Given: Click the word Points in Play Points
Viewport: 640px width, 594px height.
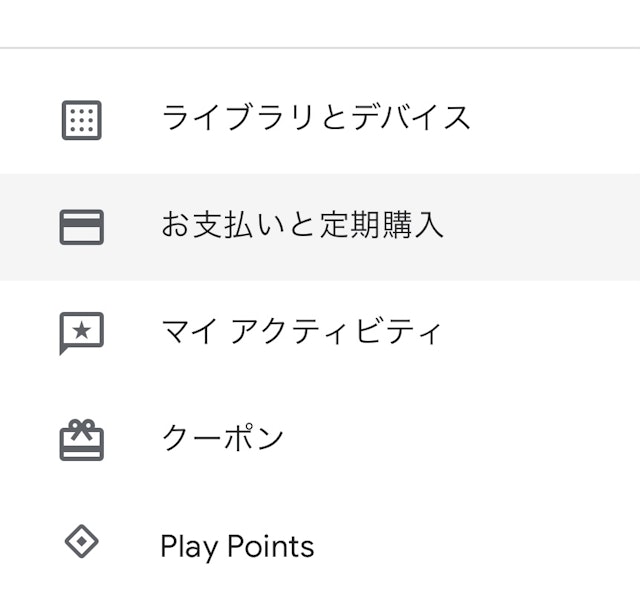Looking at the screenshot, I should coord(270,546).
